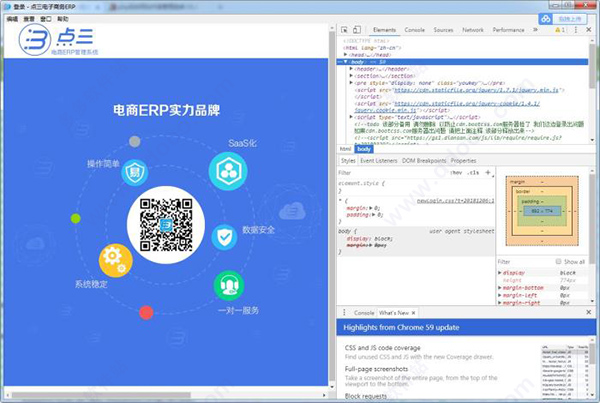Click the Diansan logo in page header
Screen dimensions: 600x403
(57, 40)
